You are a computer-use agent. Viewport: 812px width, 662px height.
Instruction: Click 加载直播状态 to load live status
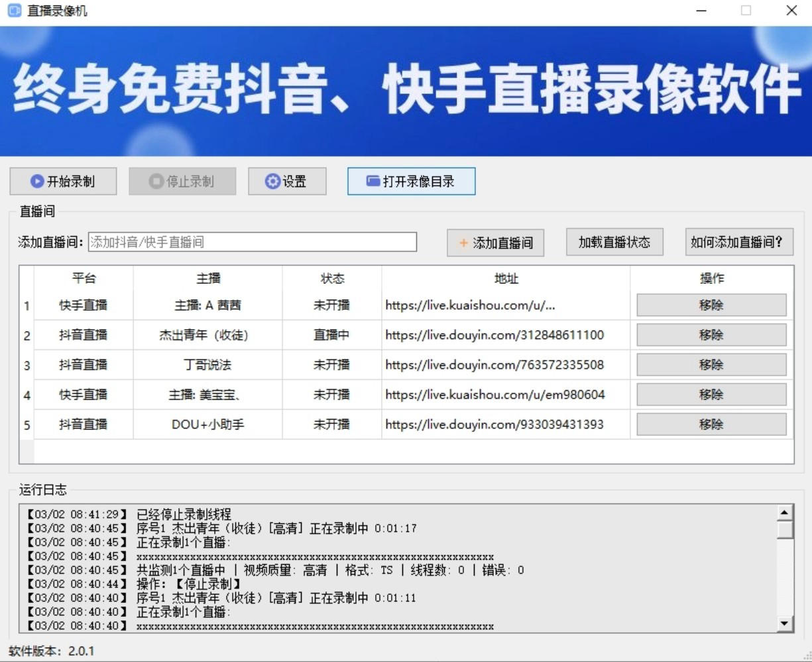click(x=614, y=242)
